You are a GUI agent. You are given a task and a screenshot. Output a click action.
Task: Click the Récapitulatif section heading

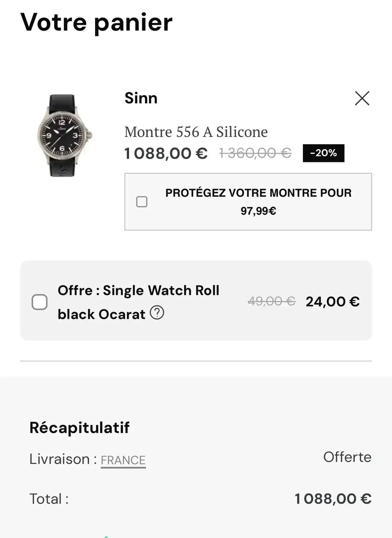pyautogui.click(x=80, y=427)
